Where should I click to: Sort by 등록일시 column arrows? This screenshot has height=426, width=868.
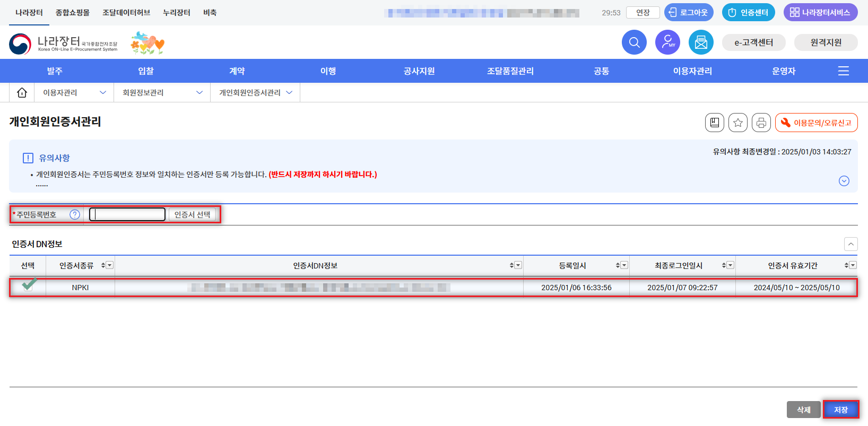[x=618, y=265]
